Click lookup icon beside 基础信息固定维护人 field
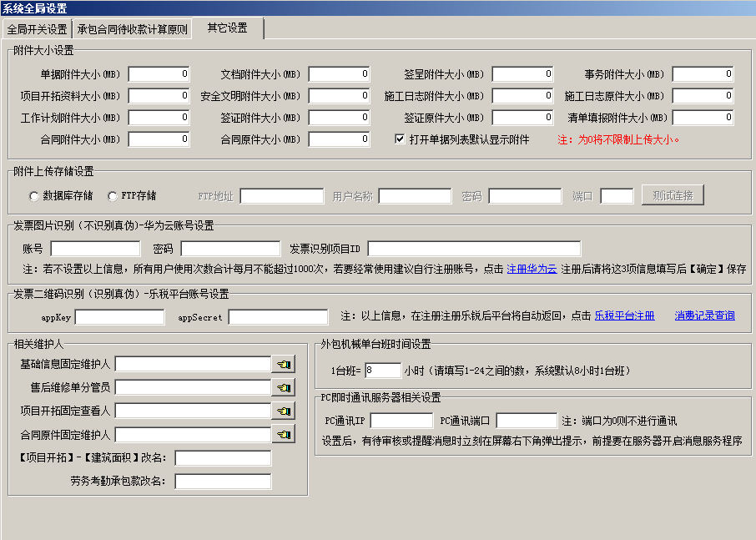Image resolution: width=756 pixels, height=540 pixels. (284, 364)
